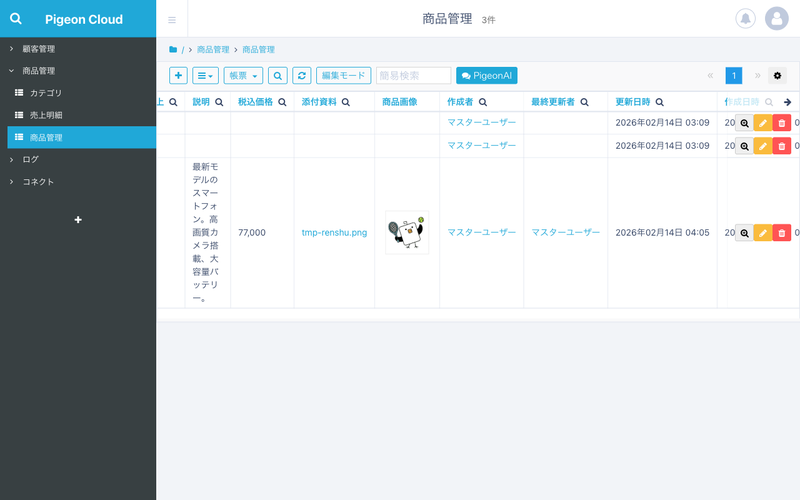This screenshot has height=500, width=800.
Task: Click the sidebar plus to add item
Action: (x=78, y=220)
